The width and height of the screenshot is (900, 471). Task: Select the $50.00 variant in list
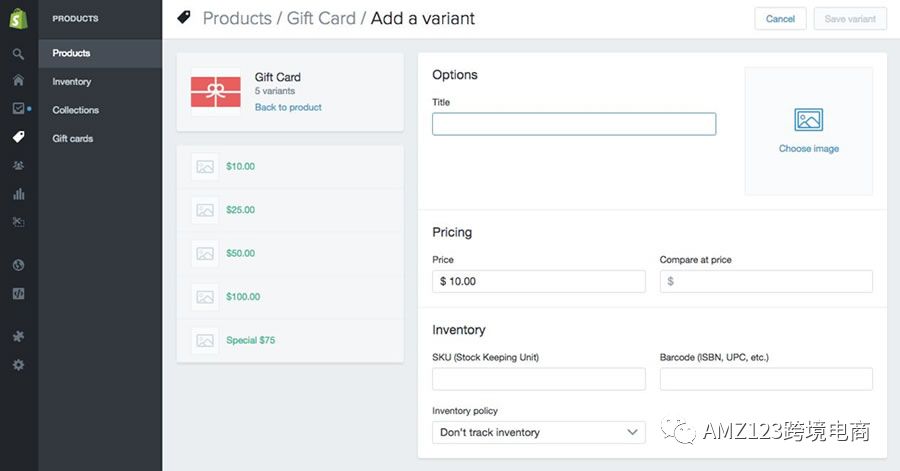pyautogui.click(x=290, y=254)
